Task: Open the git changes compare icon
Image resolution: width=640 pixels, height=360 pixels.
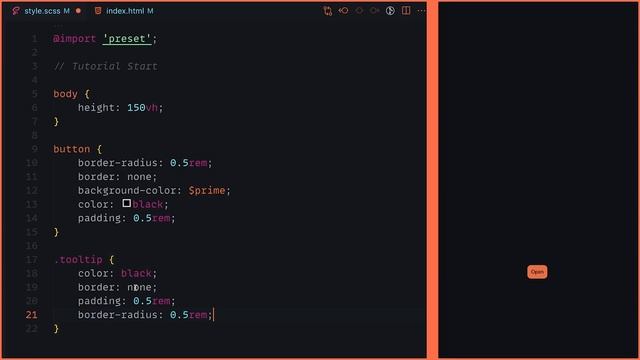Action: tap(327, 11)
